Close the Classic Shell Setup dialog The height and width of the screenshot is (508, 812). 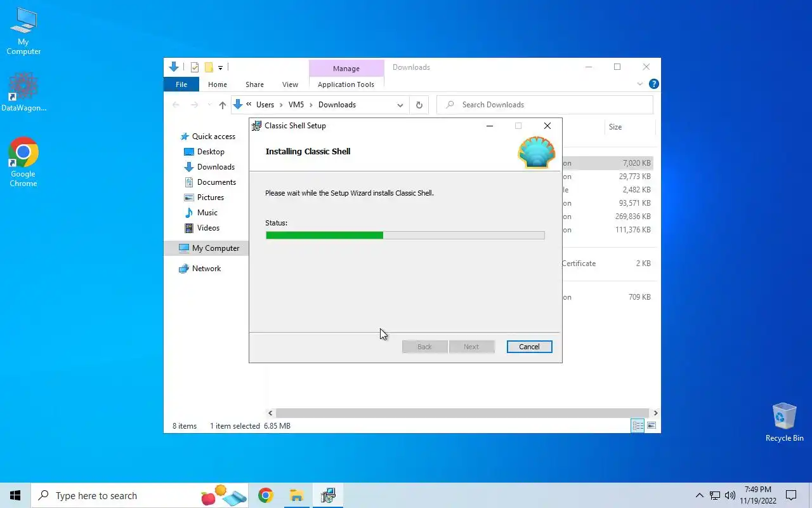point(547,126)
